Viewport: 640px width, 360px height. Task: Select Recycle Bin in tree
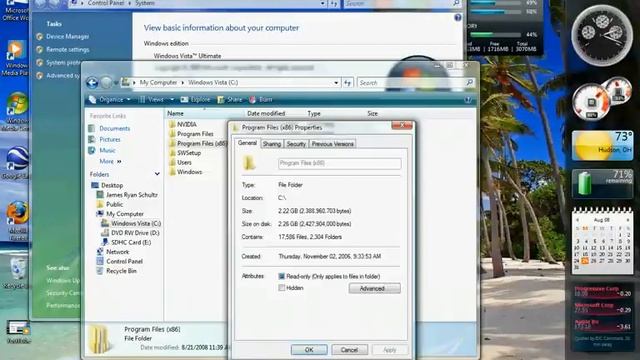tap(117, 271)
